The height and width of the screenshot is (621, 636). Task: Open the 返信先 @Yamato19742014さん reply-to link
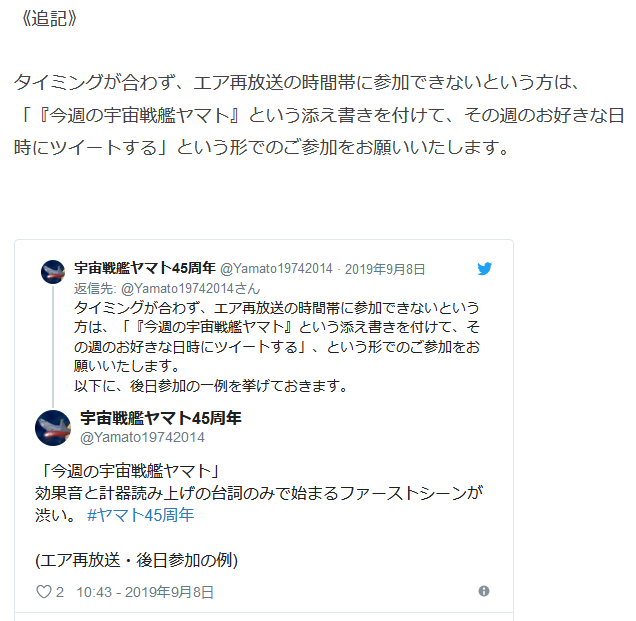[167, 288]
